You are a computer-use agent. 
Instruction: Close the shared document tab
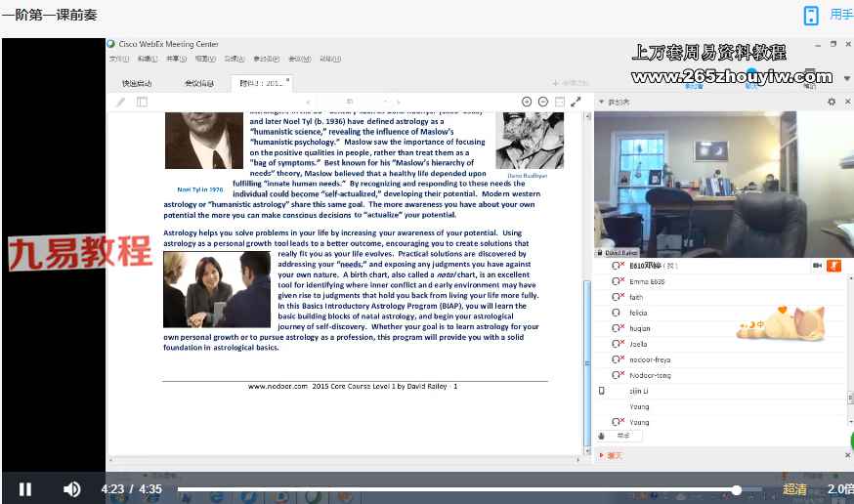[287, 79]
